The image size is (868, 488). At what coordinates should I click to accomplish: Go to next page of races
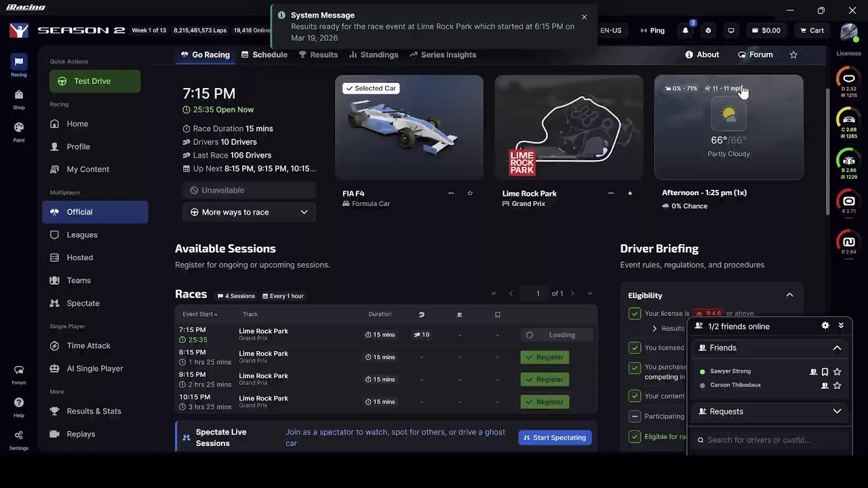coord(572,293)
